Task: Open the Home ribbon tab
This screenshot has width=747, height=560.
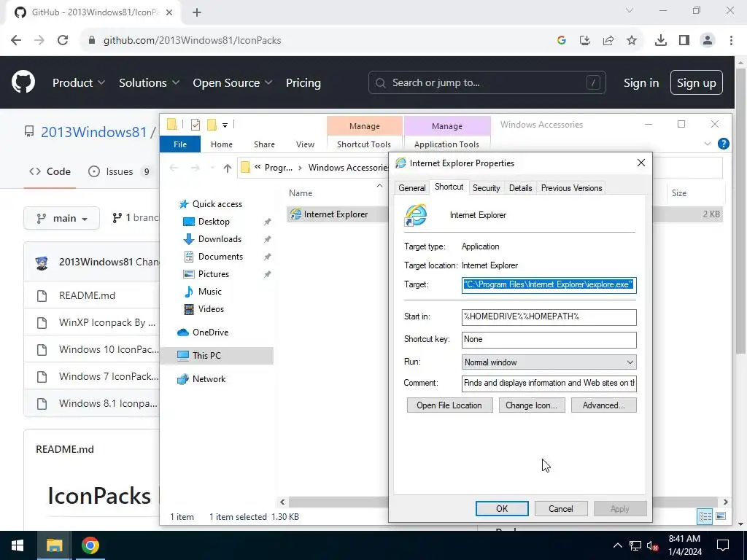Action: click(222, 144)
